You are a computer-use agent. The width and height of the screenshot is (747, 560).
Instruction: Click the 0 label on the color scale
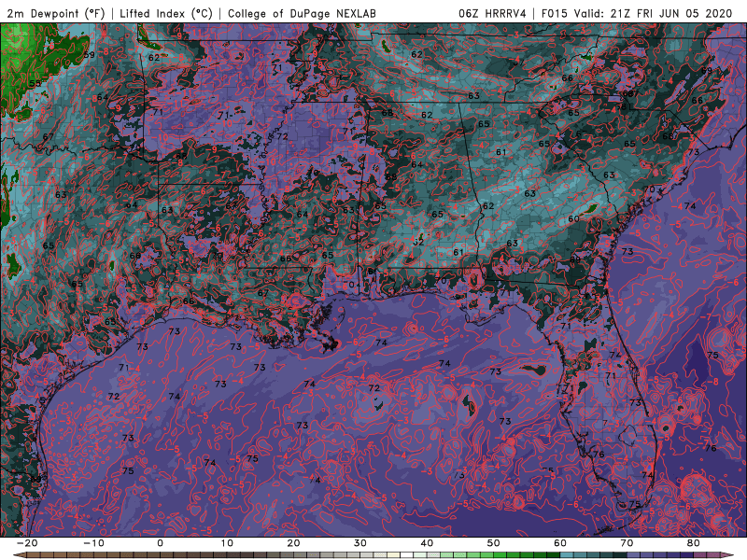point(160,543)
